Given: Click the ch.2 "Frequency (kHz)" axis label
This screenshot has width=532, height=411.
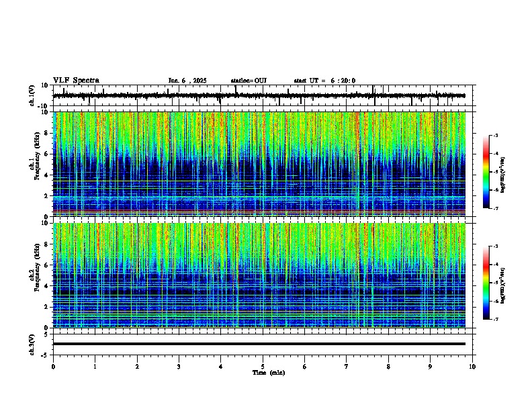Looking at the screenshot, I should (x=37, y=267).
